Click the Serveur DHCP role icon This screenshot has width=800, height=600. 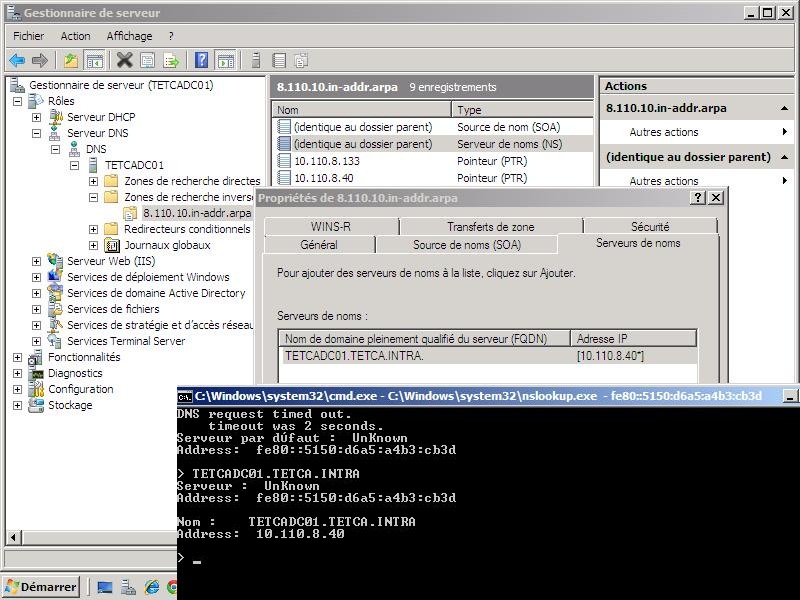click(x=55, y=117)
